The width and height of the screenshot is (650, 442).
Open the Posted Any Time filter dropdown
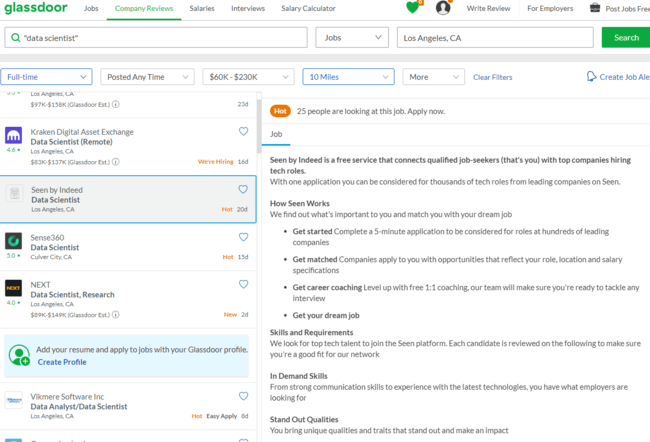[147, 77]
